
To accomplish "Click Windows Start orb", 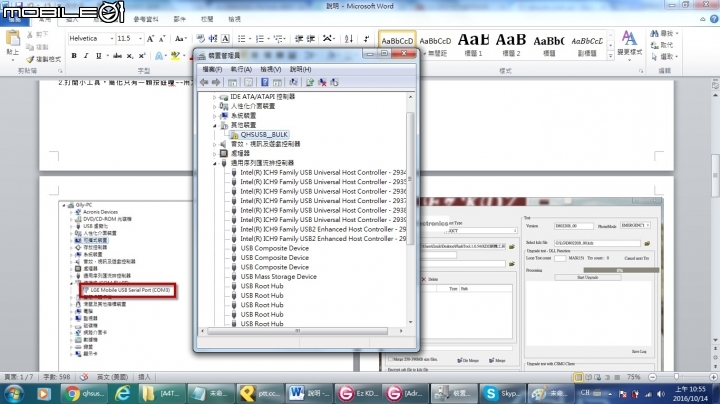I will click(14, 393).
